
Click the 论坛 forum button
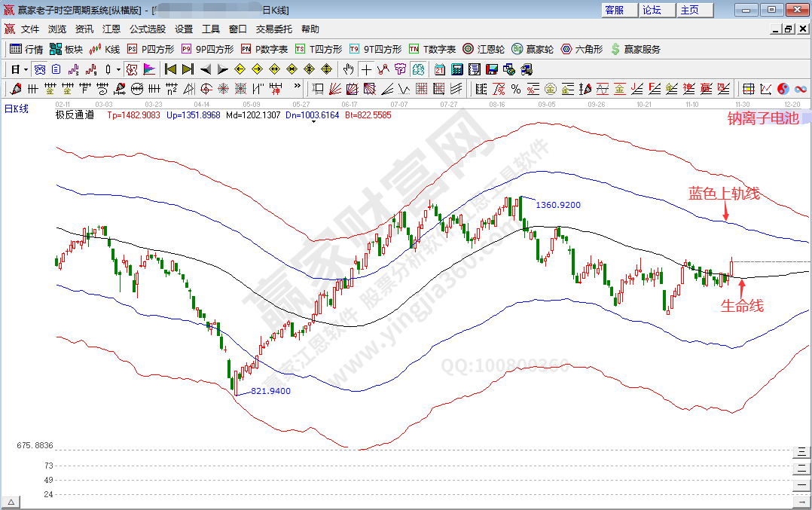652,10
